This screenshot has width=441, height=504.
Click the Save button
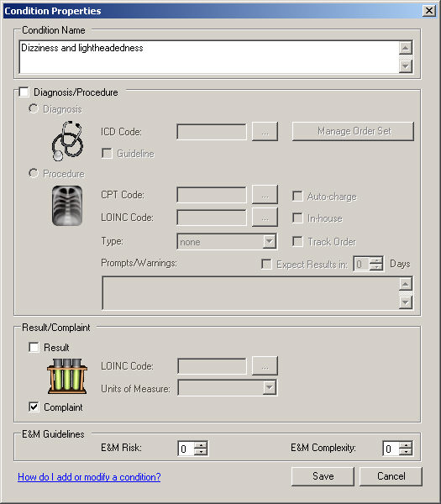[x=323, y=476]
